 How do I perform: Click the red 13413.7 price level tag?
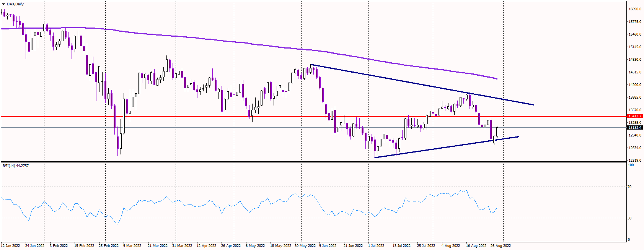pyautogui.click(x=635, y=116)
